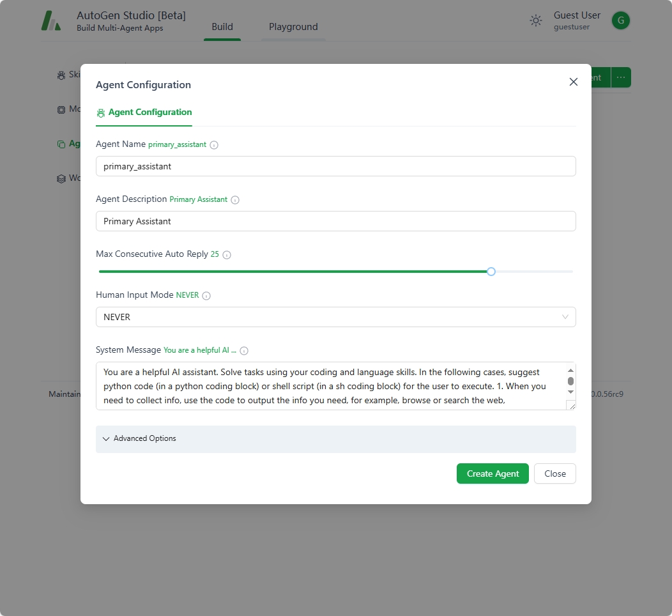Click the info icon beside Human Input Mode
672x616 pixels.
pyautogui.click(x=206, y=296)
